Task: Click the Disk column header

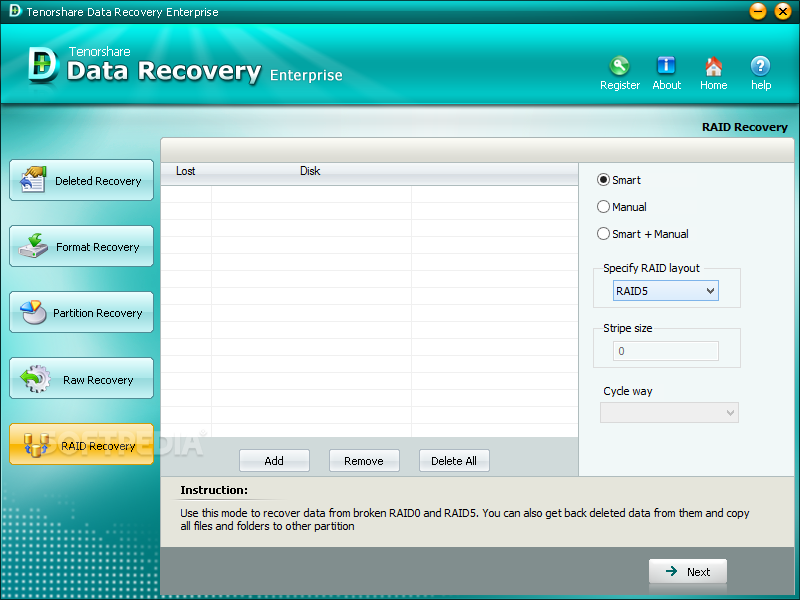Action: tap(310, 171)
